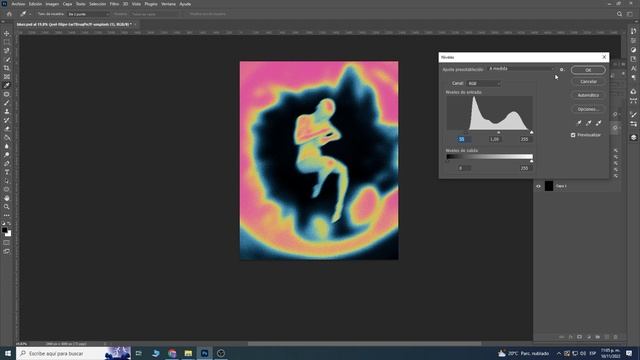640x360 pixels.
Task: Pick the black point eyedropper in Levels
Action: click(579, 122)
